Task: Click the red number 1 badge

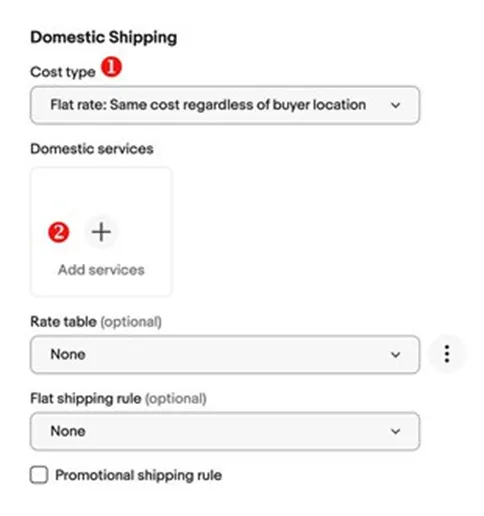Action: (x=112, y=67)
